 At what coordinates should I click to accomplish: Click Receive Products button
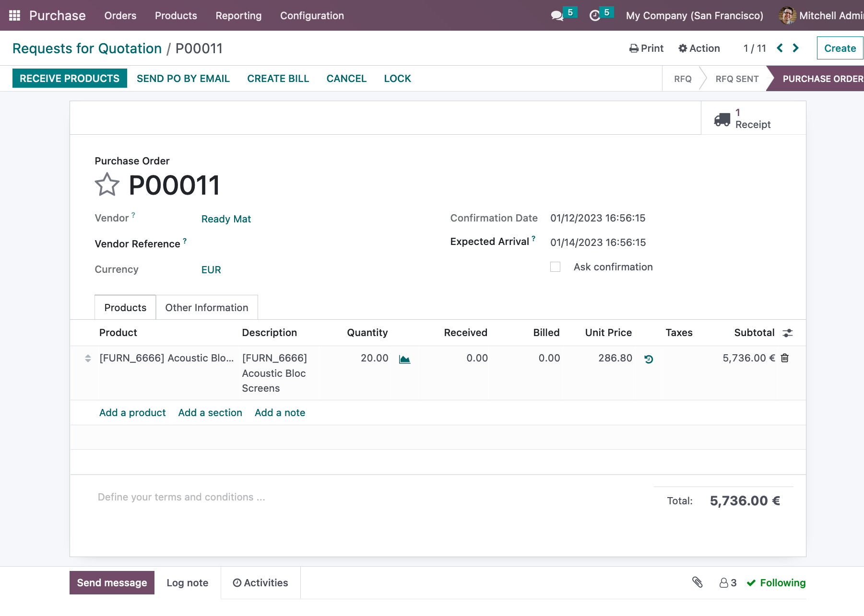[x=70, y=78]
